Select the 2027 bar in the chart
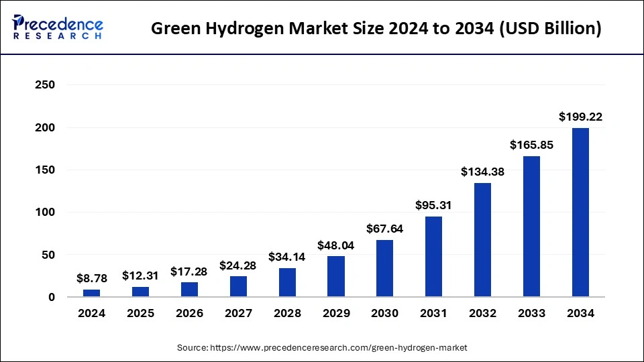The height and width of the screenshot is (362, 644). pos(238,286)
